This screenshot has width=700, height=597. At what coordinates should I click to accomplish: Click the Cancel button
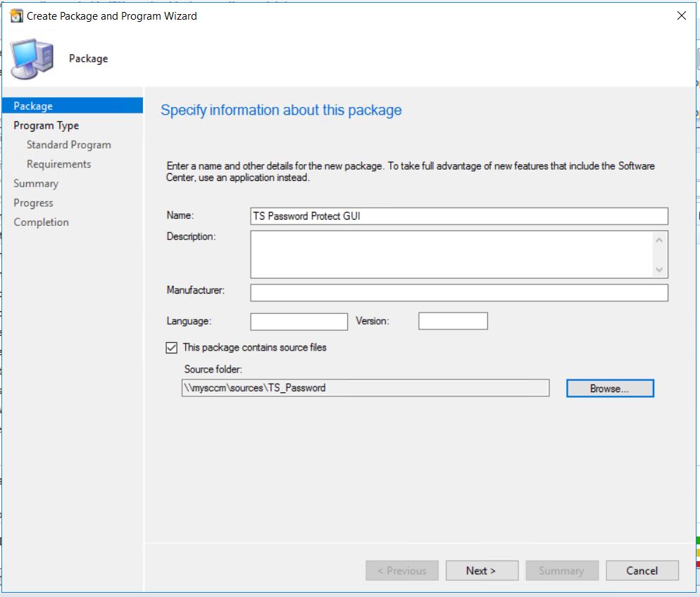point(642,570)
